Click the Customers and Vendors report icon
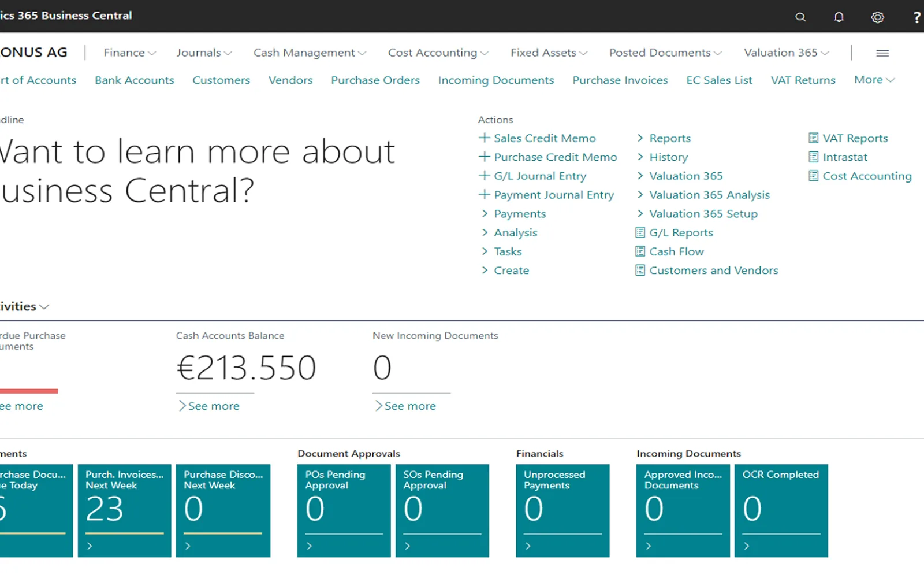 coord(640,271)
